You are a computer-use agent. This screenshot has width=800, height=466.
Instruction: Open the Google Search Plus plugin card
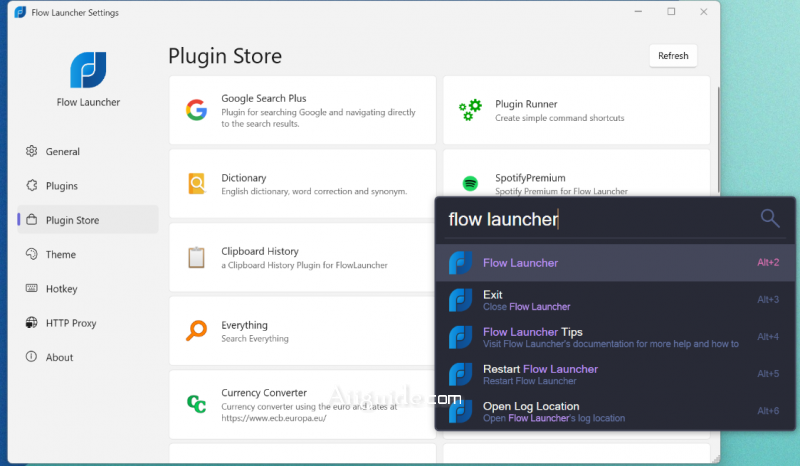pos(303,110)
